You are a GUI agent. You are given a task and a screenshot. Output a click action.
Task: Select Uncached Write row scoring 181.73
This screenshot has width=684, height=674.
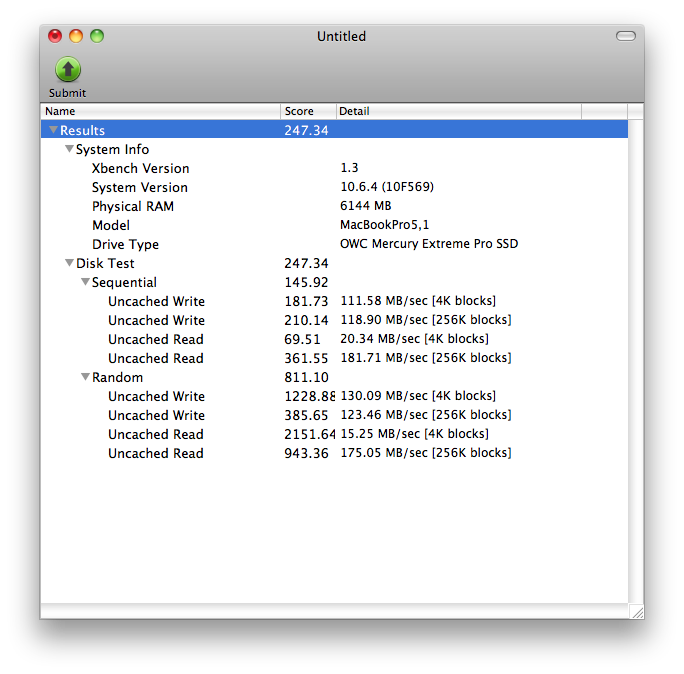[334, 301]
